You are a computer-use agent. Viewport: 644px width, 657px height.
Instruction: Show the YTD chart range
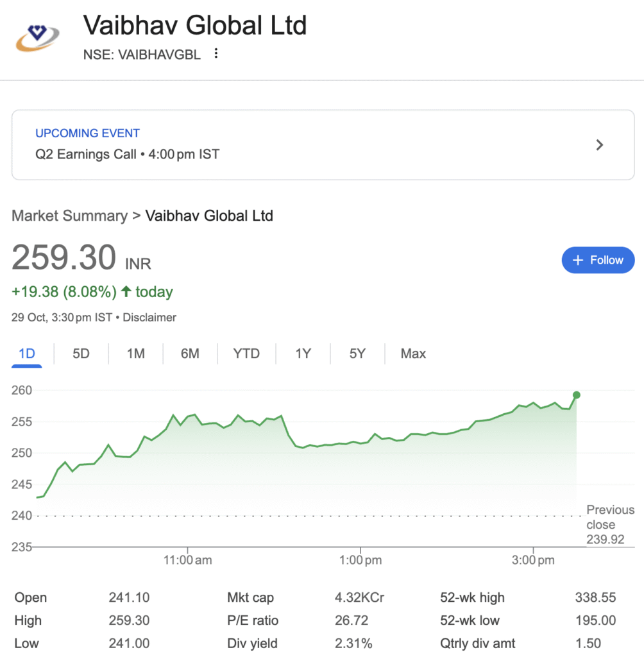246,354
